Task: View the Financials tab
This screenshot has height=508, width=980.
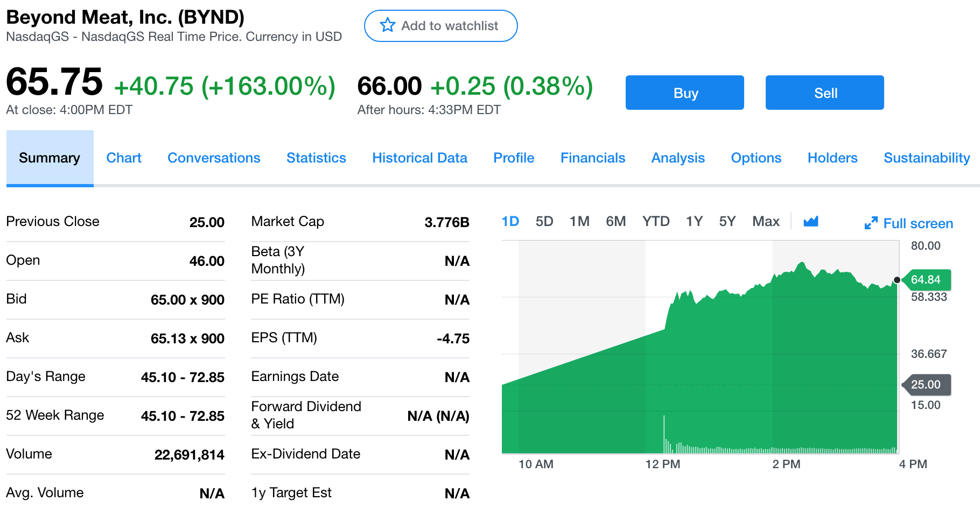Action: (592, 158)
